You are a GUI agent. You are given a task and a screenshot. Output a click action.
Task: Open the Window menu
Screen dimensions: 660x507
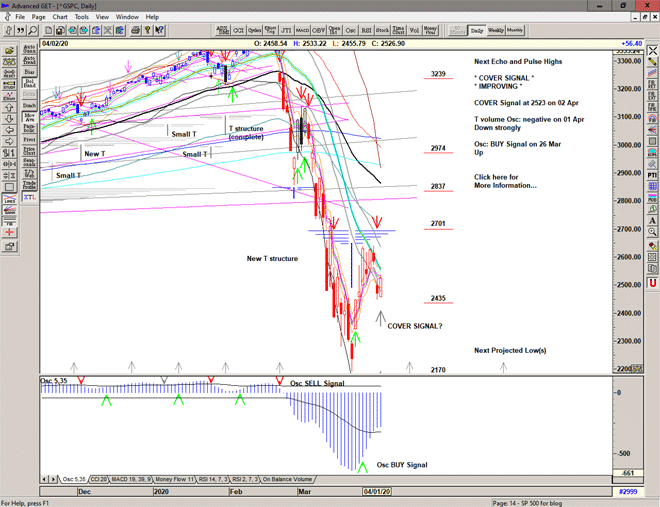[x=127, y=17]
